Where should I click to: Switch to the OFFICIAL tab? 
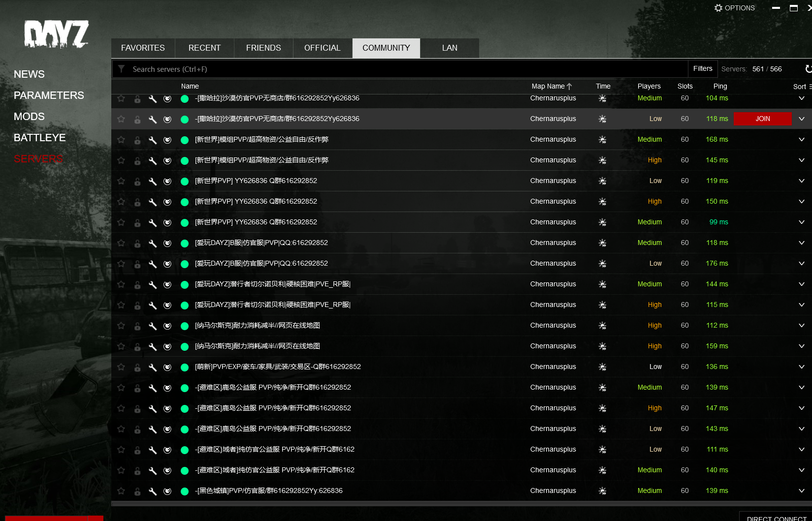[x=322, y=48]
